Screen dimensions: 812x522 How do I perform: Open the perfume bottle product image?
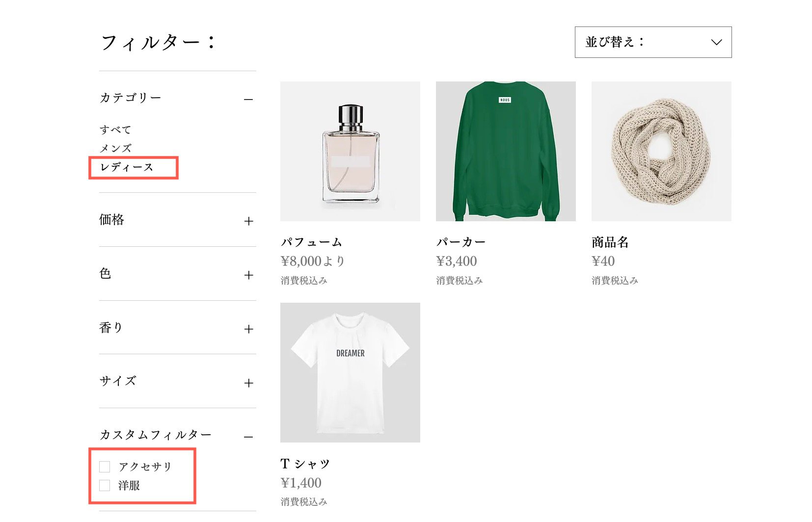(350, 151)
